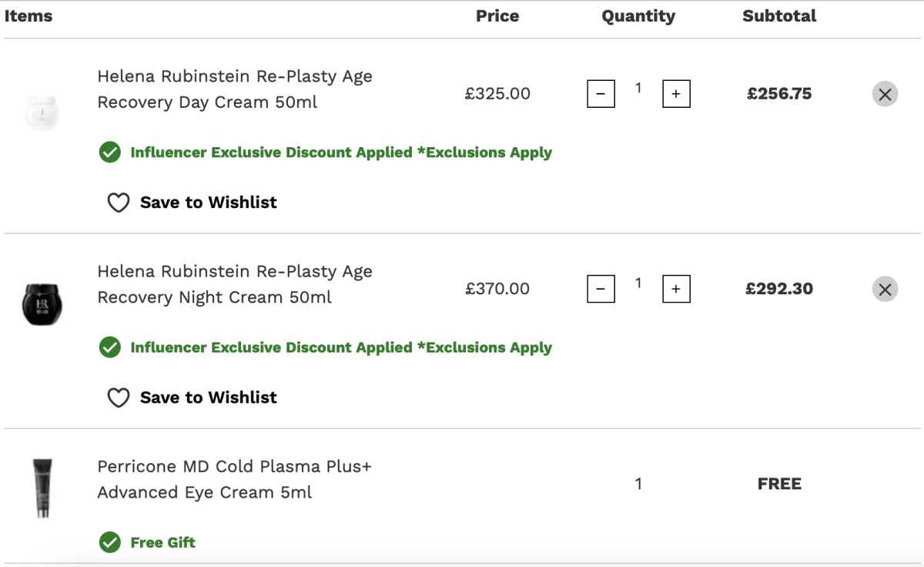Open Helena Rubinstein Night Cream product title
Screen dimensions: 924x567
(235, 284)
